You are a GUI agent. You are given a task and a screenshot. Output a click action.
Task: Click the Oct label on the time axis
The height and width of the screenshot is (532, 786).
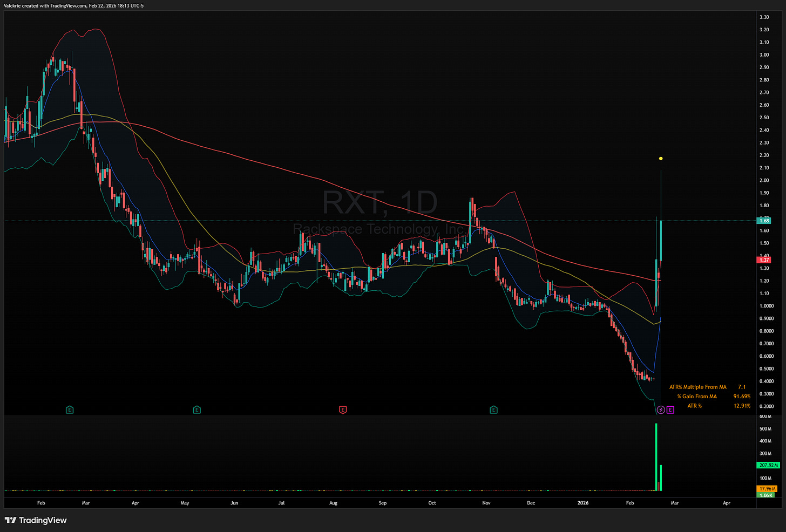[x=432, y=503]
